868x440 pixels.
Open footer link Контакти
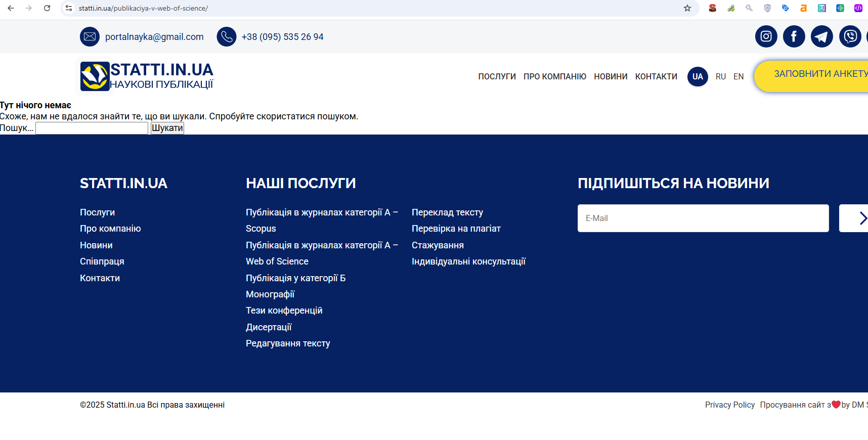[x=100, y=278]
